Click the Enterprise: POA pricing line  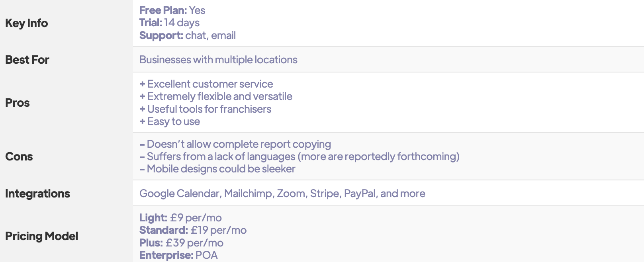pyautogui.click(x=178, y=255)
